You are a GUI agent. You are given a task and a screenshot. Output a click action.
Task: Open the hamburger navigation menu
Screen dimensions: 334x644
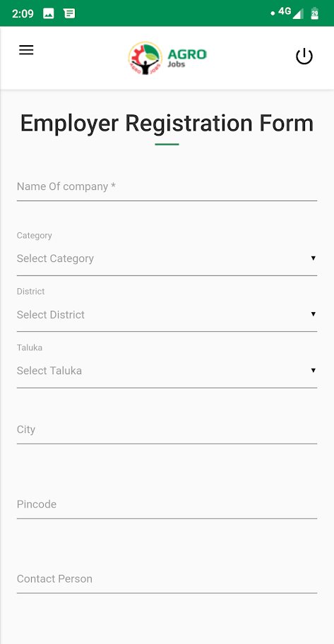coord(26,50)
